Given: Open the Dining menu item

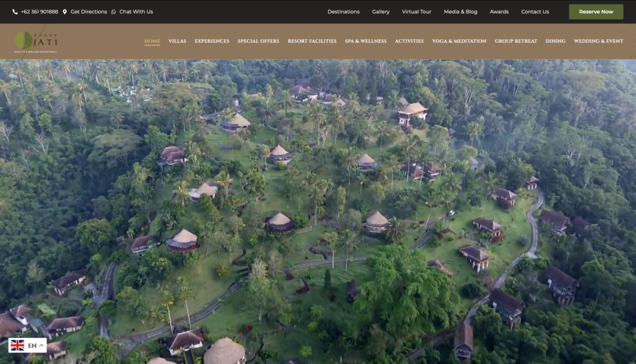Looking at the screenshot, I should (555, 42).
